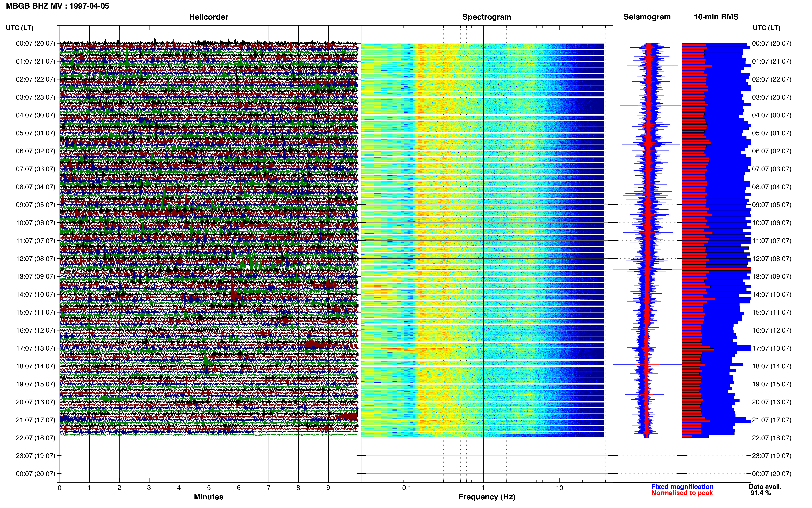Click '06:07 (02:07)' label beside the Helicorder
812x508 pixels.
[36, 151]
